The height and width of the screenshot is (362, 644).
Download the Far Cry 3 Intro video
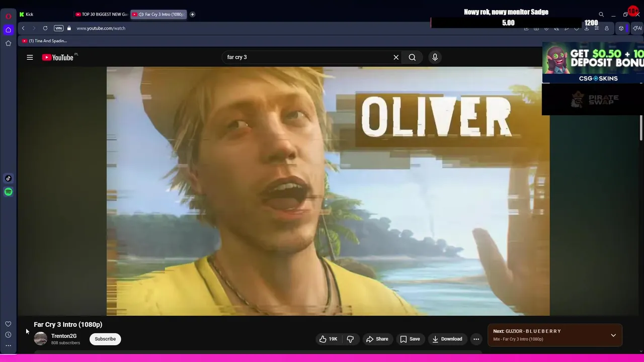447,339
